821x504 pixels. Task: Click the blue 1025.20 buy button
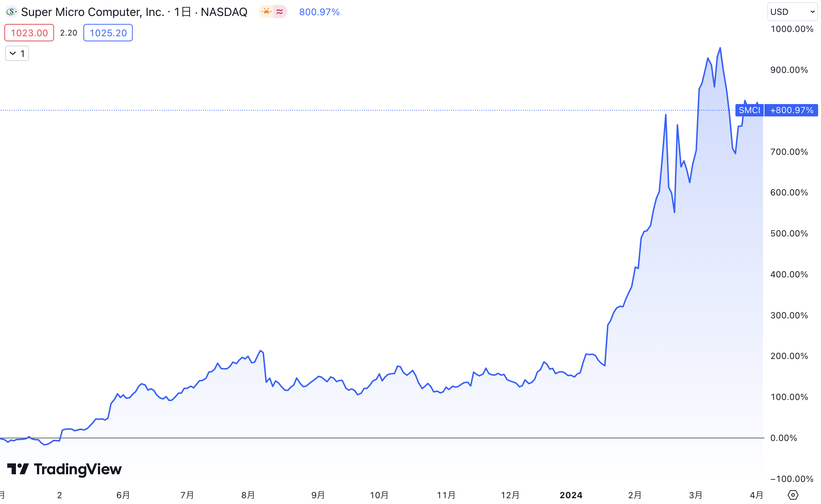point(108,33)
